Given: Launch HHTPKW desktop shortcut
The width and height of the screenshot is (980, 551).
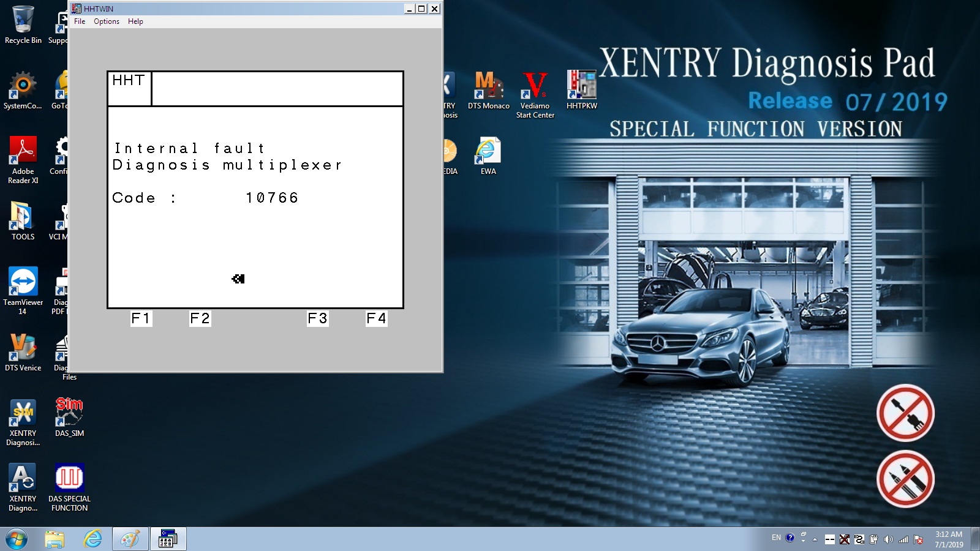Looking at the screenshot, I should click(x=582, y=91).
